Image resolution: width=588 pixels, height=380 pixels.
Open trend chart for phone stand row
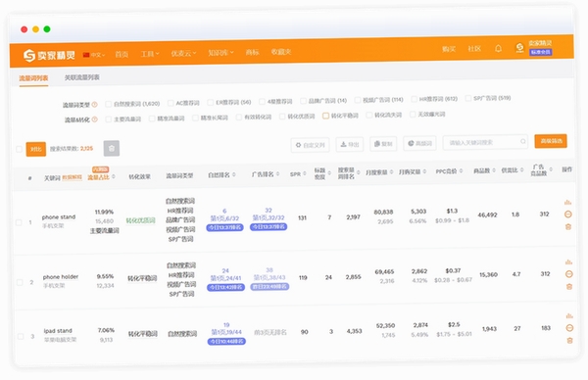click(x=567, y=203)
